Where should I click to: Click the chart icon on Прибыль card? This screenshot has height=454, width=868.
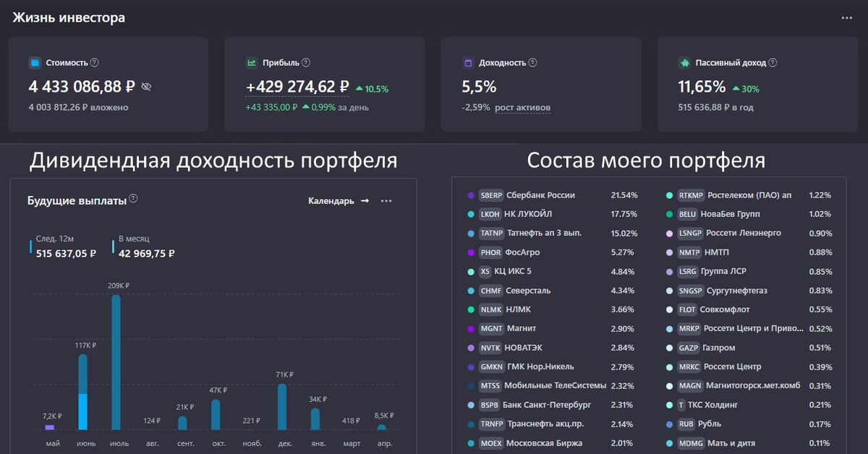pyautogui.click(x=251, y=63)
